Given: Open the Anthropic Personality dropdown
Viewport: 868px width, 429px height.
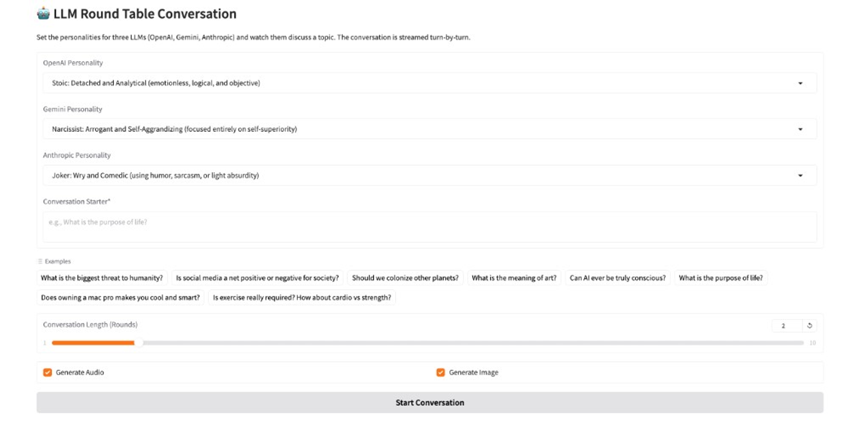Looking at the screenshot, I should pyautogui.click(x=430, y=175).
